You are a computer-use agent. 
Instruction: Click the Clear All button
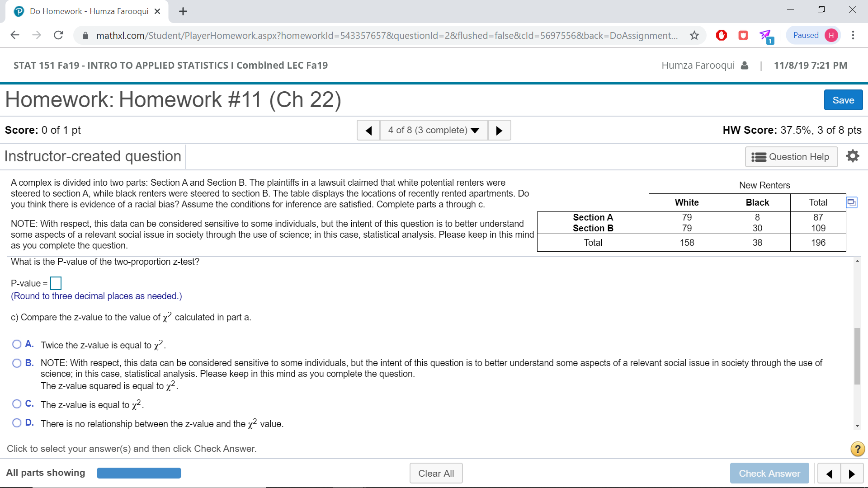pyautogui.click(x=436, y=473)
